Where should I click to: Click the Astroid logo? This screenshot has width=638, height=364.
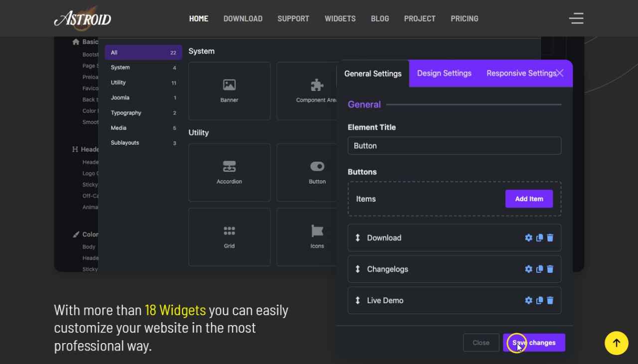click(83, 18)
